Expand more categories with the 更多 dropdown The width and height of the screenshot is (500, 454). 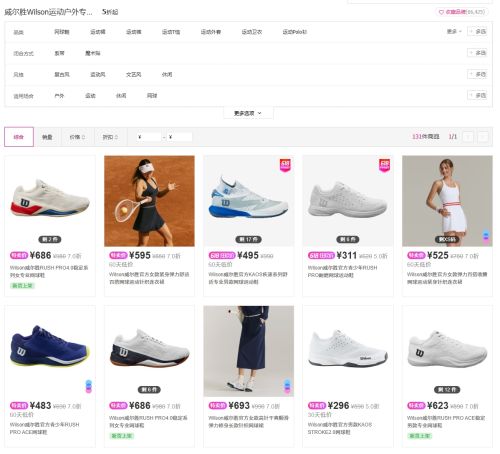454,31
